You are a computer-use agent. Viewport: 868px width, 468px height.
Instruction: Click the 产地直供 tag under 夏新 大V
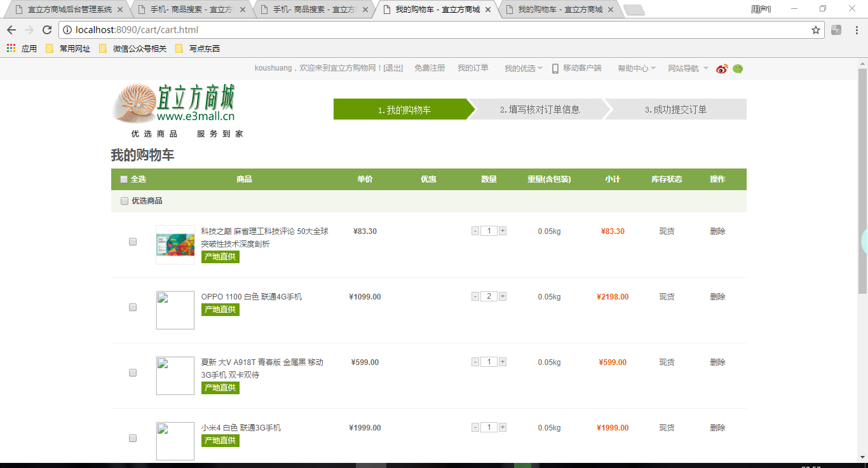click(x=220, y=388)
